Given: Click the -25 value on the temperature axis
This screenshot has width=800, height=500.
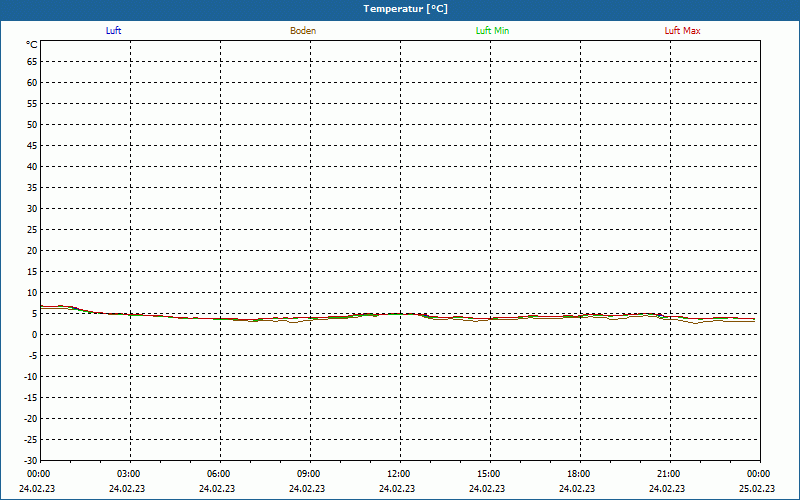Looking at the screenshot, I should (x=31, y=440).
